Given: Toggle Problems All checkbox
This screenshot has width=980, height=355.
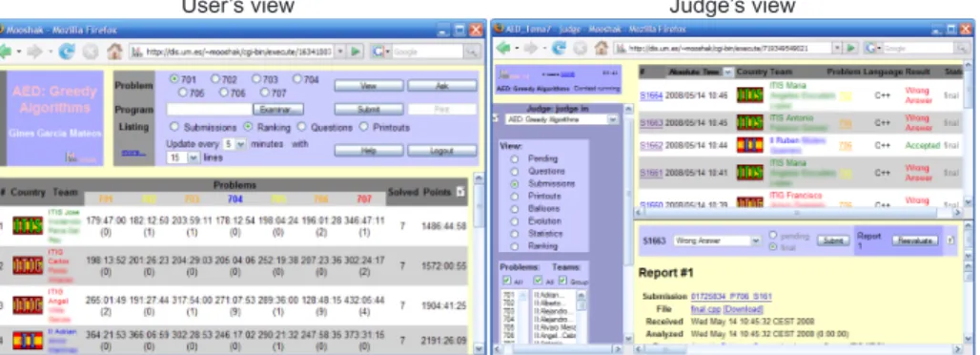Looking at the screenshot, I should click(507, 280).
